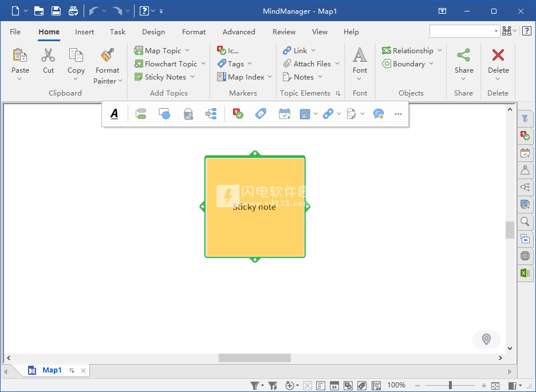The height and width of the screenshot is (392, 536).
Task: Click the ribbon search input field
Action: 462,31
